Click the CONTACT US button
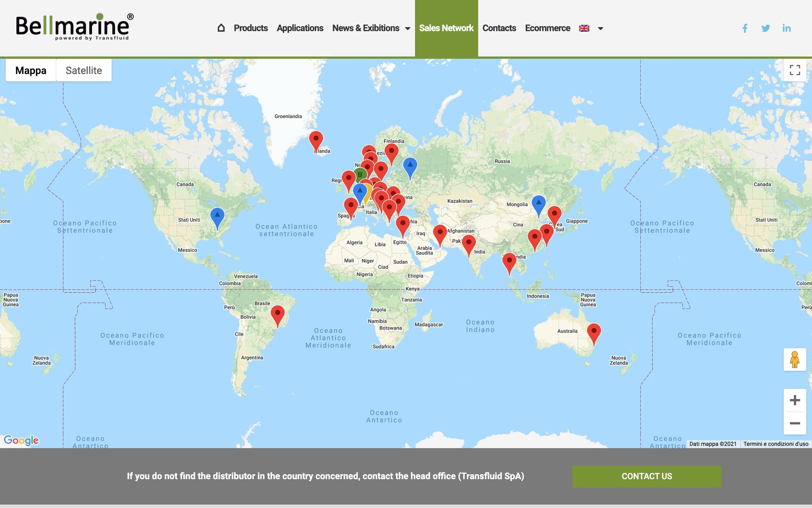Image resolution: width=812 pixels, height=508 pixels. click(647, 476)
